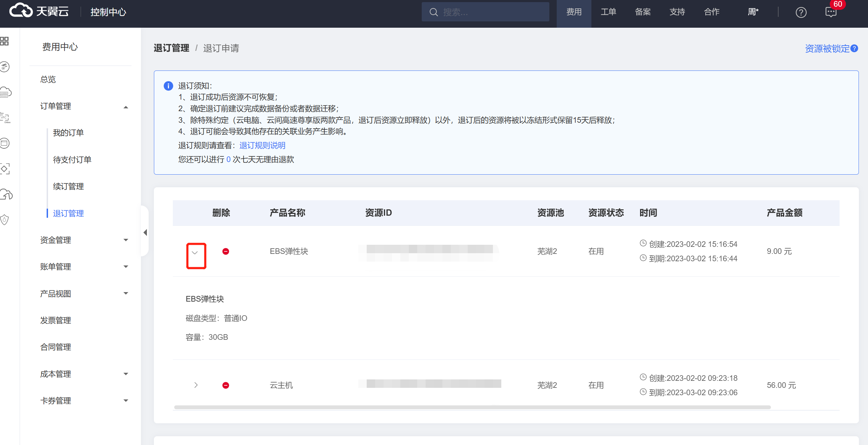Image resolution: width=868 pixels, height=445 pixels.
Task: Click the 资源被锁定 link
Action: click(827, 48)
